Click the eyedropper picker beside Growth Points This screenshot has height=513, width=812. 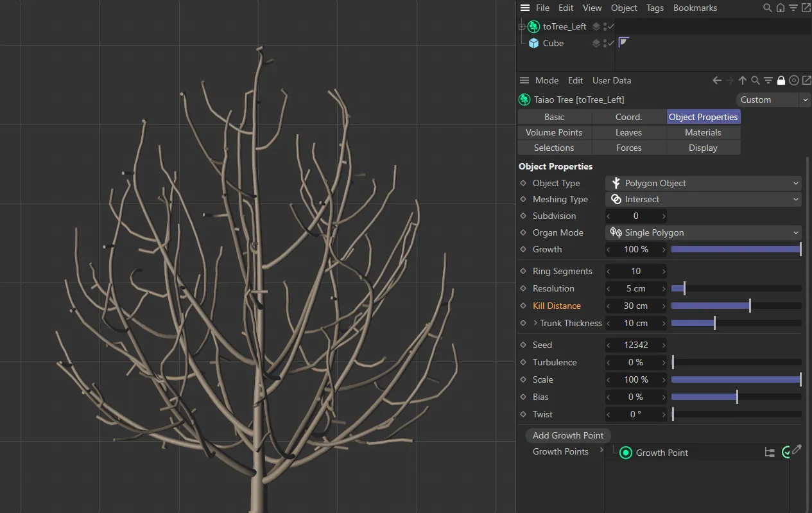coord(797,450)
